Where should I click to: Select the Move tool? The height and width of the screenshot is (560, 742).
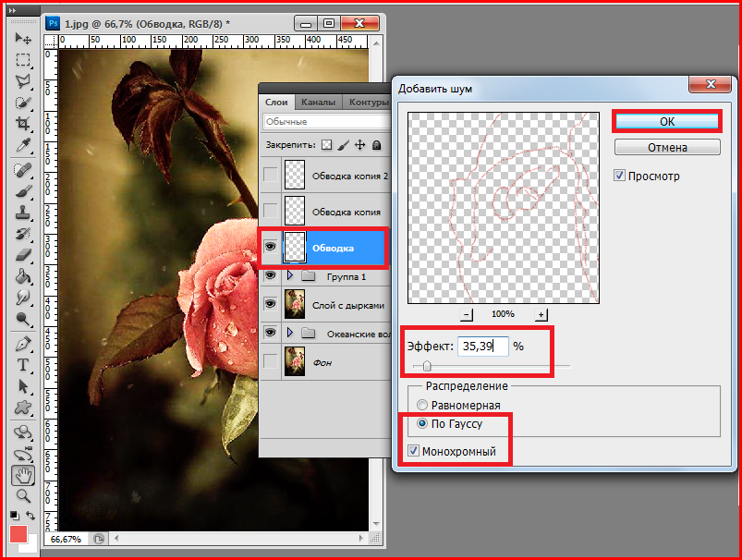tap(23, 38)
